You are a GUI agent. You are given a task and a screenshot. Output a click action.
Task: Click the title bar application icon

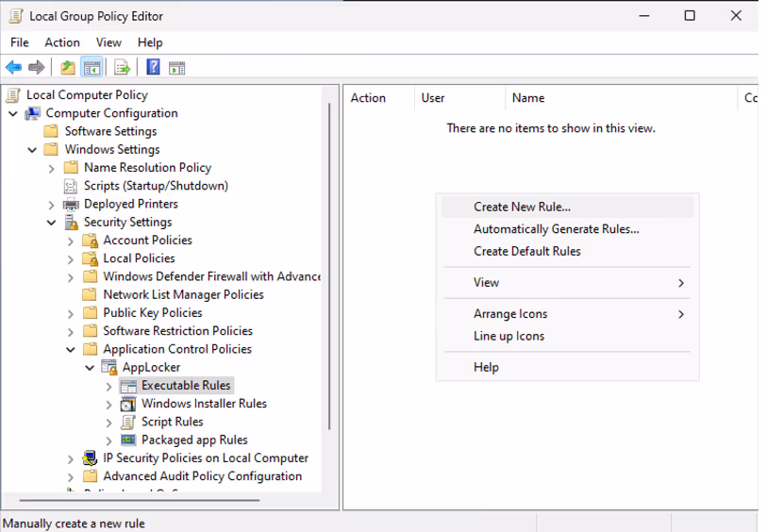click(x=16, y=16)
